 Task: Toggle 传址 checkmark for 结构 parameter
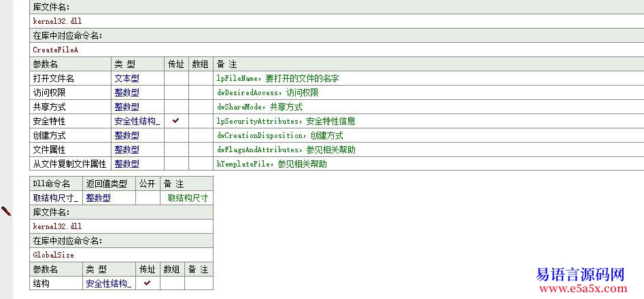click(147, 283)
